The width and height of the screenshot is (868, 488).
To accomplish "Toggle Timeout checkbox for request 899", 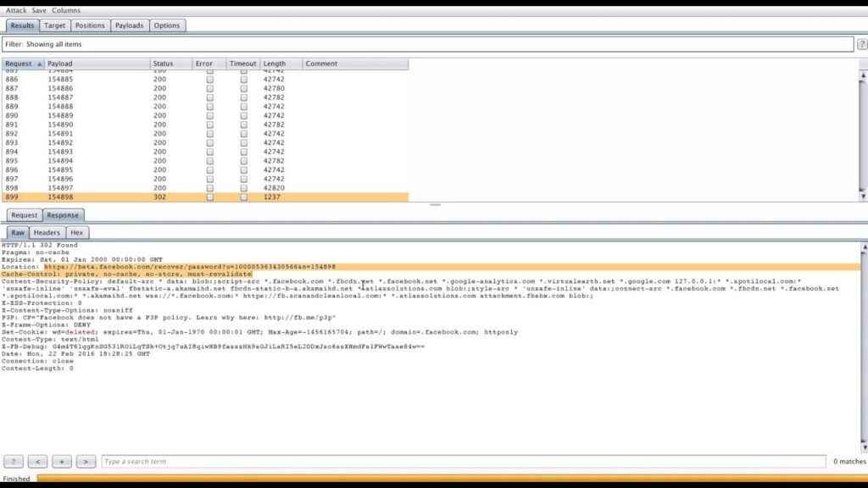I will [x=244, y=197].
